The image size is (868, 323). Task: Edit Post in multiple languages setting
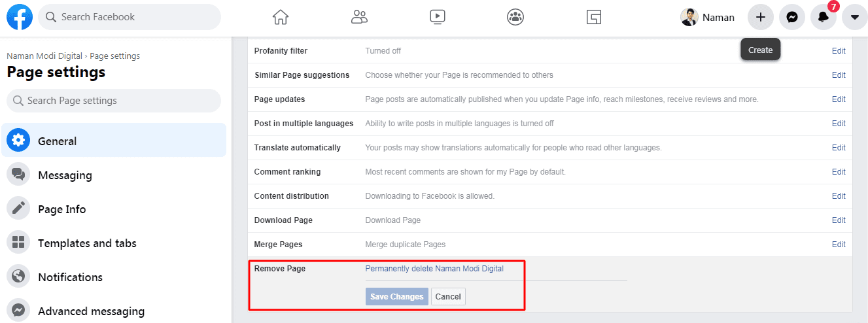(839, 124)
